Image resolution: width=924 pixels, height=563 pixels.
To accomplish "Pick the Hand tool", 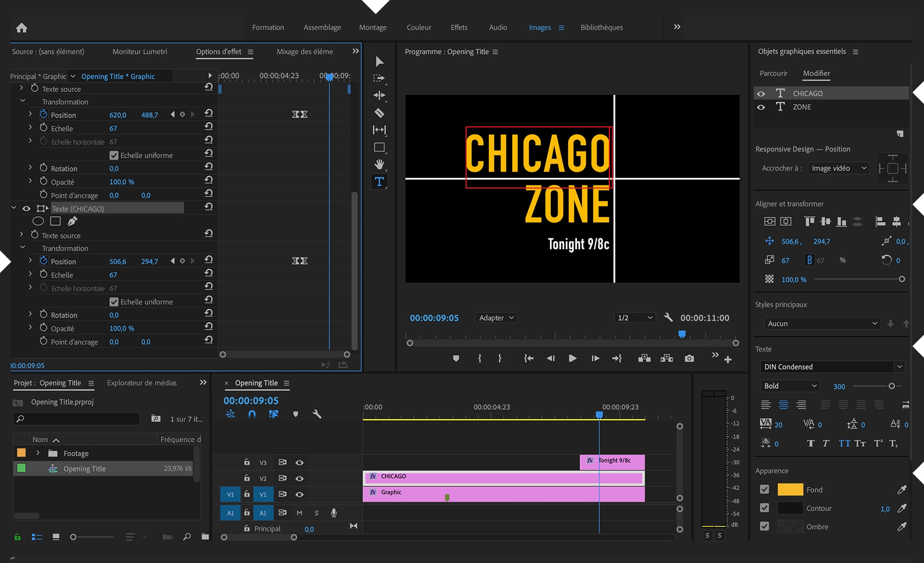I will click(379, 164).
